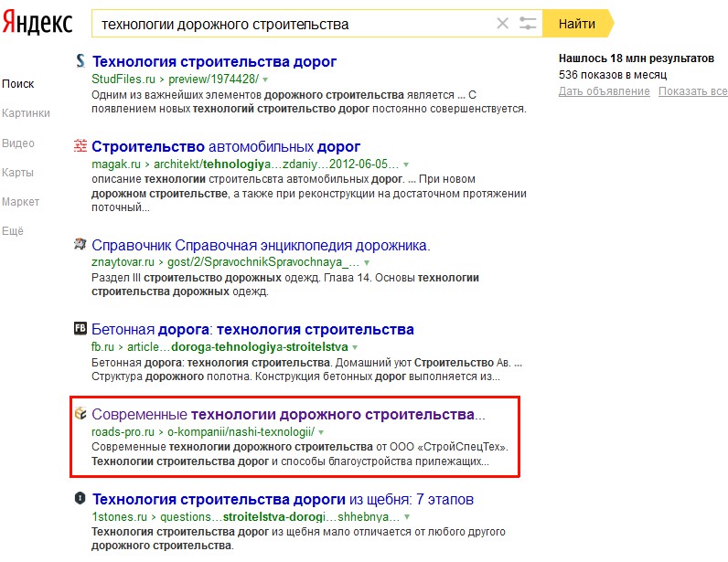
Task: Click the Найти search button
Action: pyautogui.click(x=578, y=23)
